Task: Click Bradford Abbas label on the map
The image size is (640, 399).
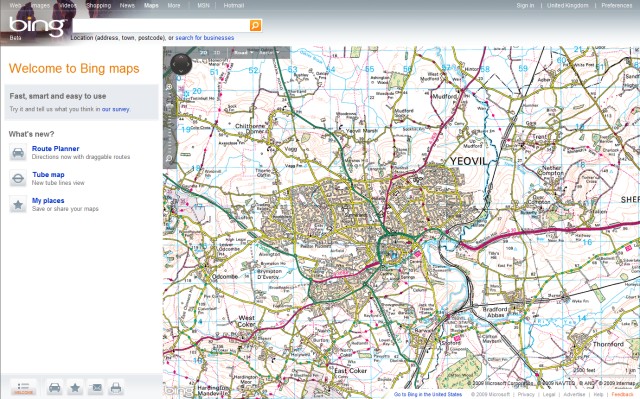Action: (495, 312)
